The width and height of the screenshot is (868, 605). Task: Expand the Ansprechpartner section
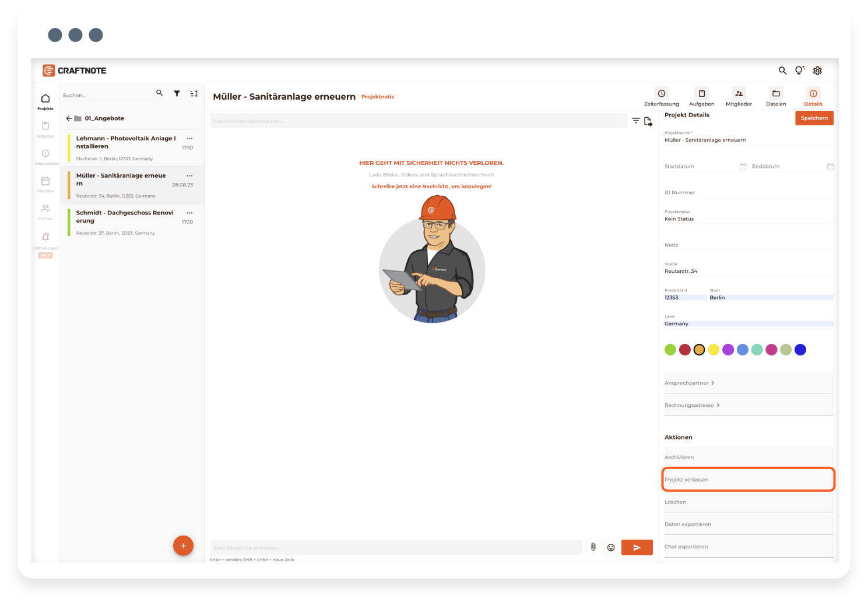tap(690, 383)
